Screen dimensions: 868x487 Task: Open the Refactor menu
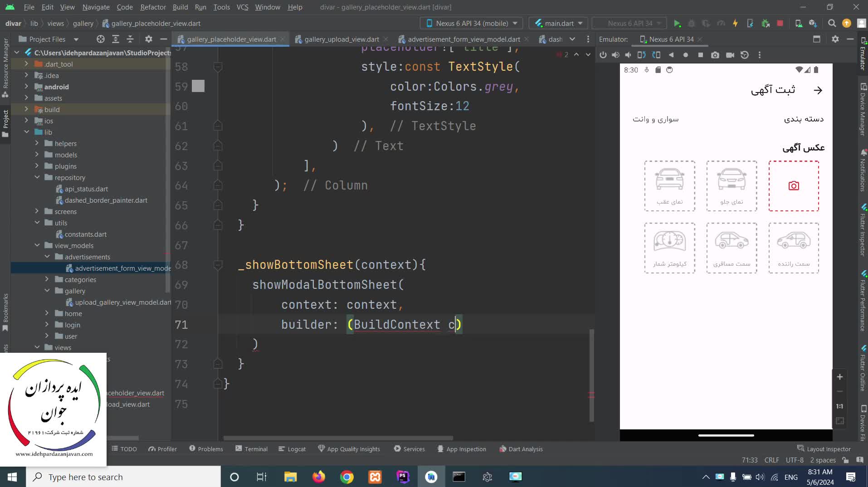[153, 7]
